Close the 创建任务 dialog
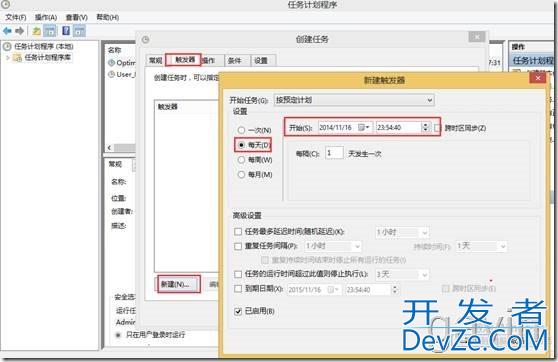 (477, 37)
